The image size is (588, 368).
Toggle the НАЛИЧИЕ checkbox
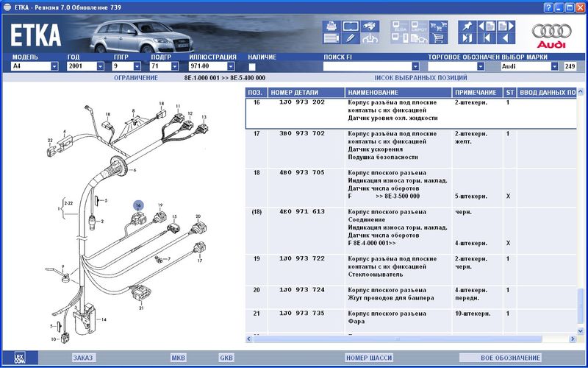(252, 67)
